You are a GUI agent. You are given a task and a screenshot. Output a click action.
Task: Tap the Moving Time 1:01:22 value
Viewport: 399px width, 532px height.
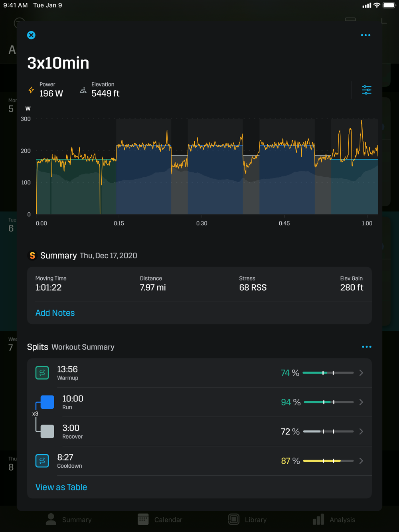point(48,287)
